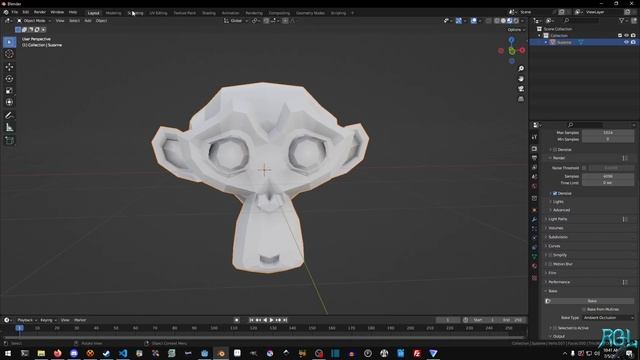Switch to wireframe viewport shading
The image size is (640, 360).
497,20
